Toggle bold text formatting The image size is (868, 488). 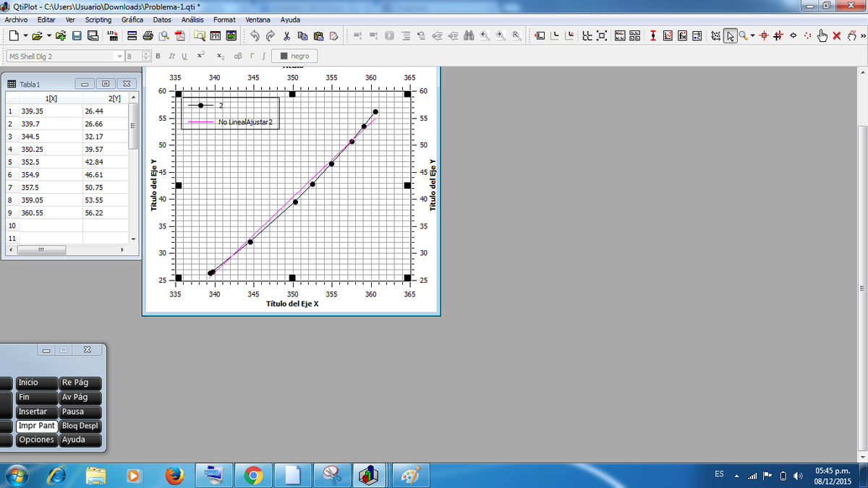[158, 56]
